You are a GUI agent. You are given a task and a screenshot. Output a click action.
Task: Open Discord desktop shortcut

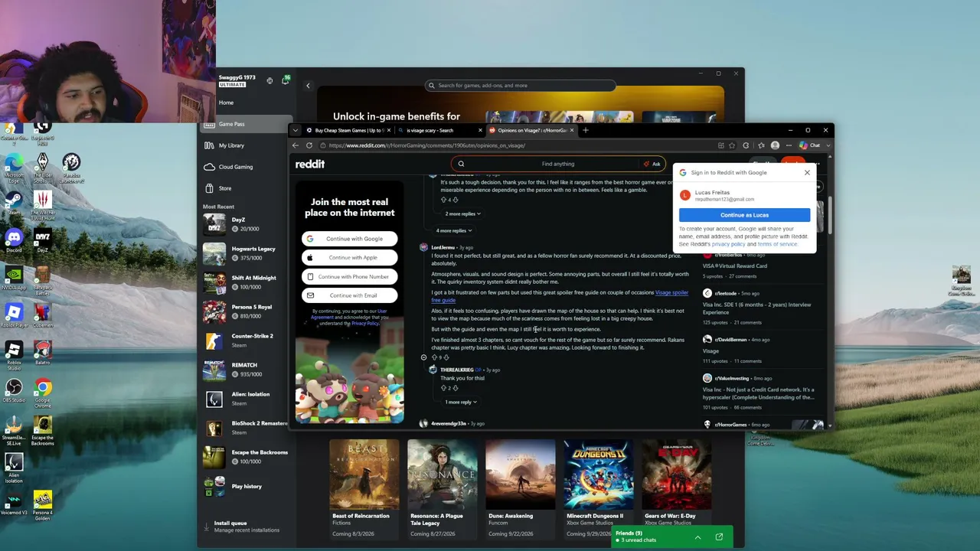point(13,240)
